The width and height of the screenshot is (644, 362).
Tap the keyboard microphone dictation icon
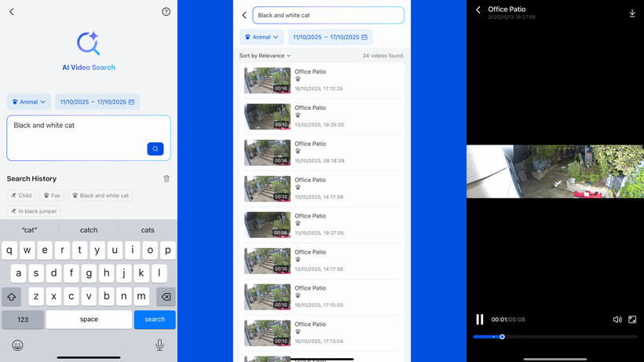pos(159,346)
